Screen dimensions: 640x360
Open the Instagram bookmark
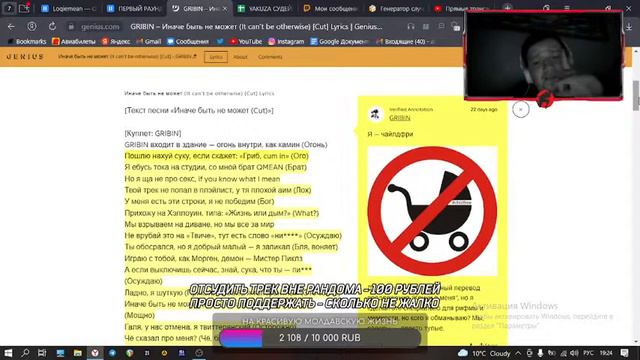pos(286,42)
